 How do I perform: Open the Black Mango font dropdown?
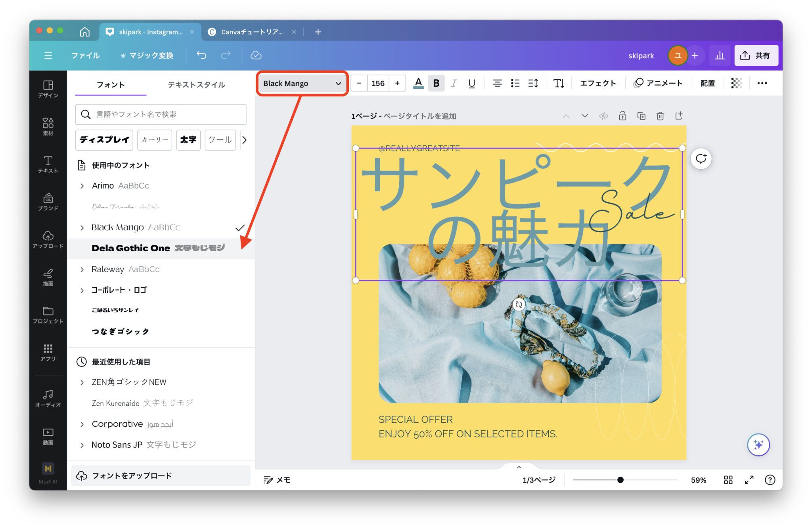click(302, 83)
